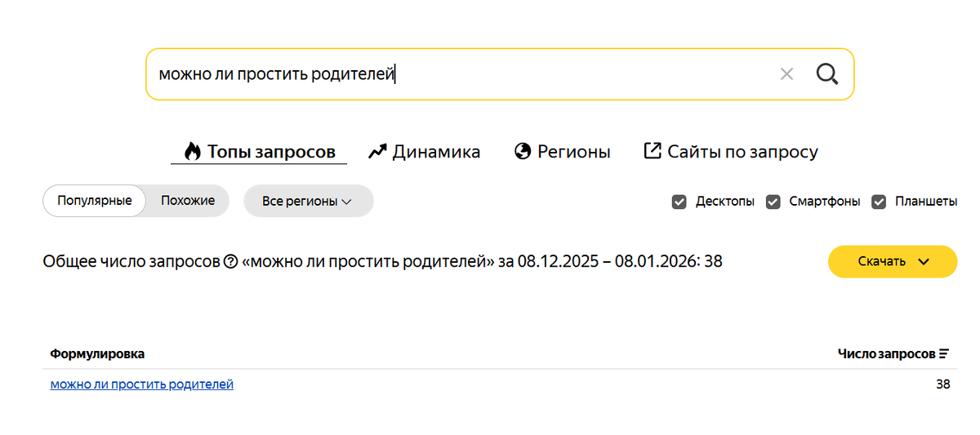Screen dimensions: 980x435
Task: Click the trend arrow icon for Динамика
Action: click(x=377, y=152)
